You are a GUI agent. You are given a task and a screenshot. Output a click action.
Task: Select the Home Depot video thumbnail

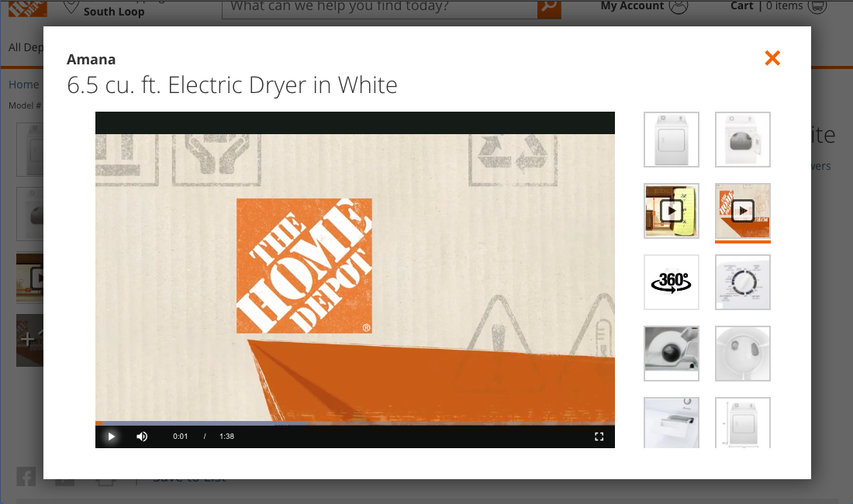[x=742, y=211]
